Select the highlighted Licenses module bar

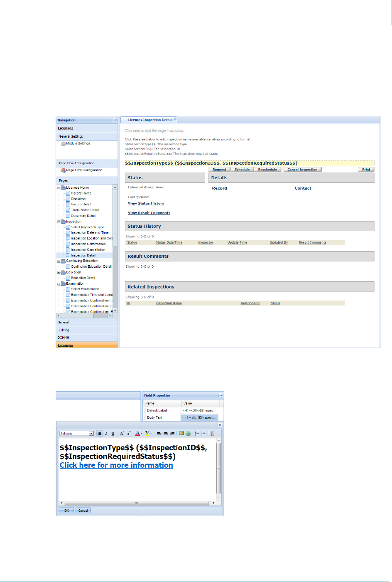[87, 345]
